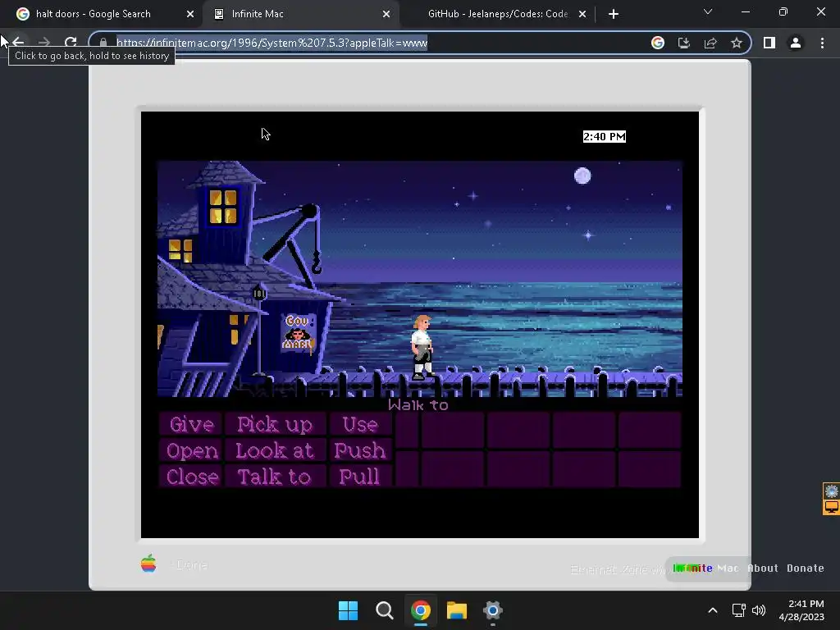Viewport: 840px width, 630px height.
Task: Close the Infinite Mac tab
Action: pyautogui.click(x=386, y=14)
